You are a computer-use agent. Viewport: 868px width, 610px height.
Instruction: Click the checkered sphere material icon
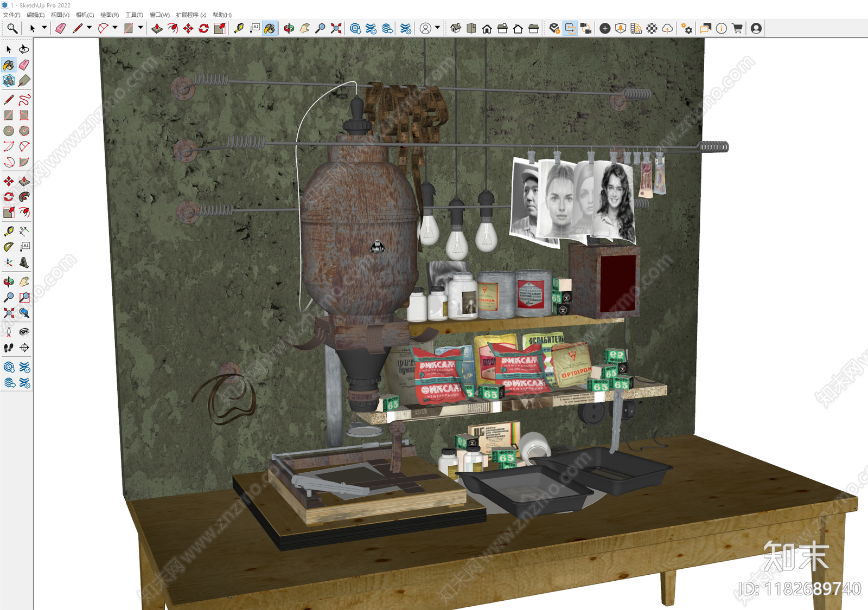[x=652, y=28]
